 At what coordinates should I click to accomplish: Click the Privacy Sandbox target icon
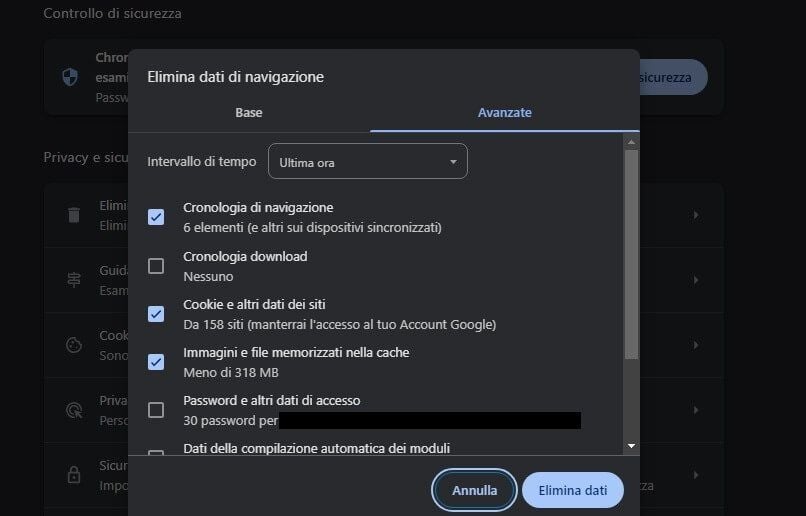click(x=74, y=410)
